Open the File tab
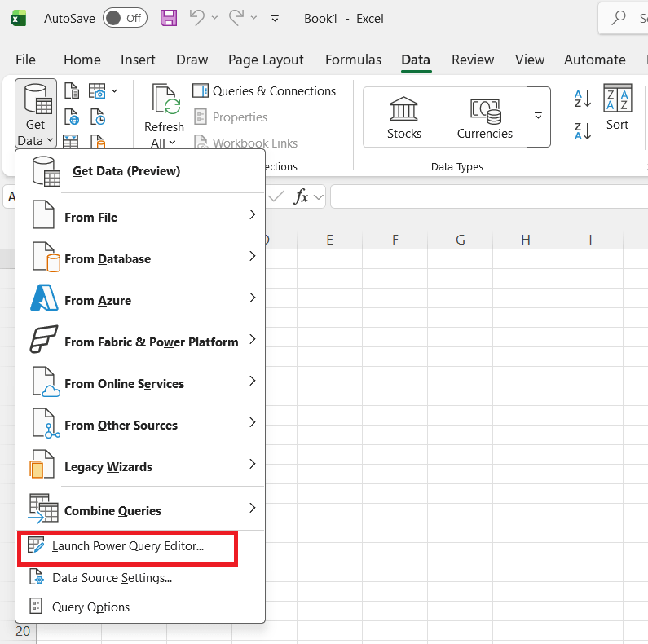The image size is (648, 644). [x=25, y=60]
